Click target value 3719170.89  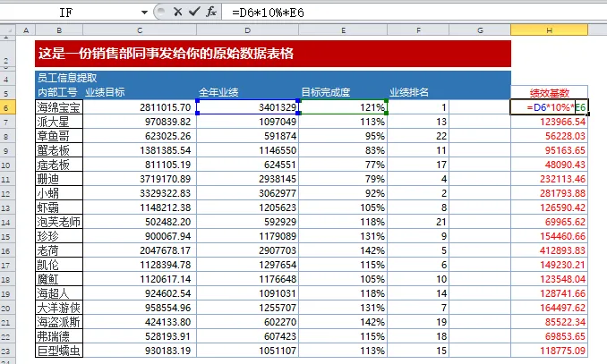pos(140,179)
